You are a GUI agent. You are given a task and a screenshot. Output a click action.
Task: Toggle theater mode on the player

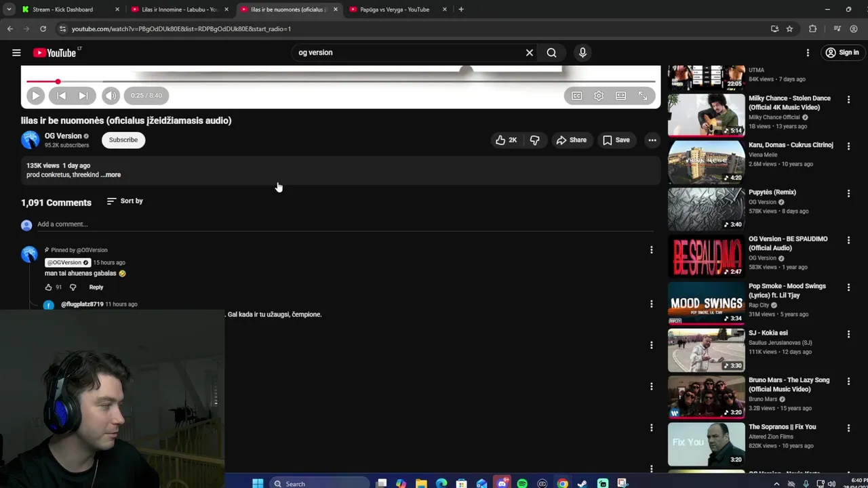[x=620, y=96]
